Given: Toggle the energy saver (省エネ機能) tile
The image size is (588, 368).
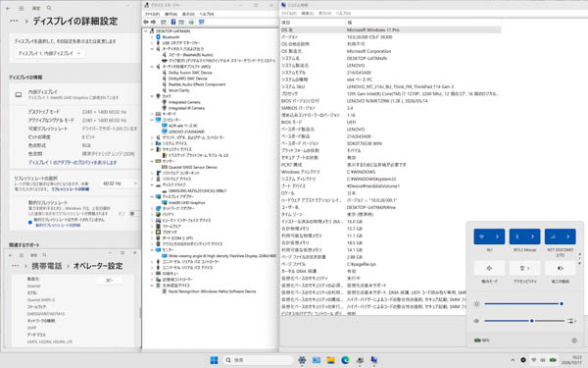Looking at the screenshot, I should click(560, 268).
